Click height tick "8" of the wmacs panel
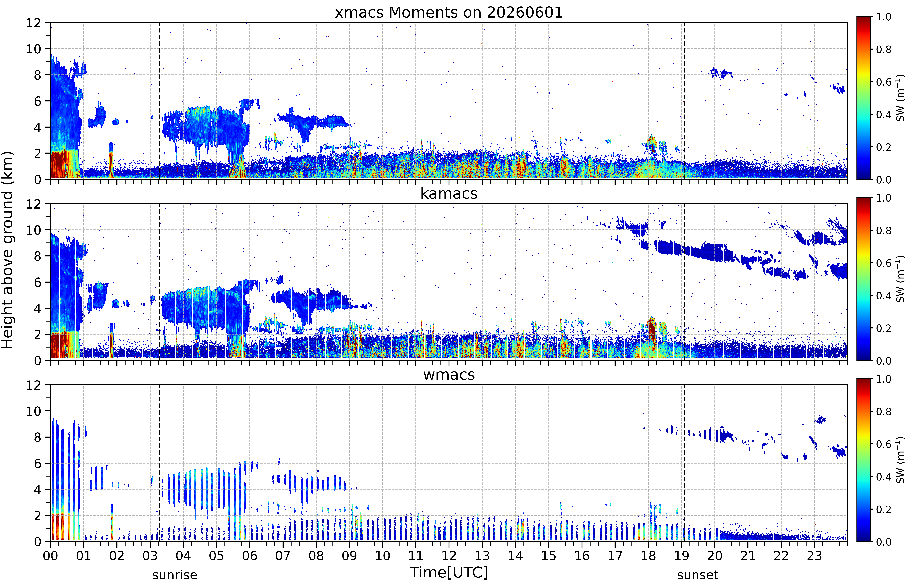Screen dimensions: 912x588 click(37, 437)
